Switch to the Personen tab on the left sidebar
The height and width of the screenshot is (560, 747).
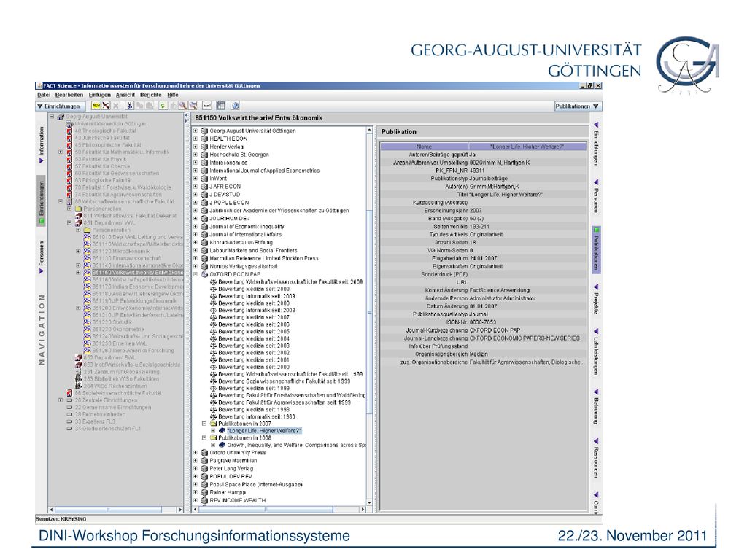(42, 257)
